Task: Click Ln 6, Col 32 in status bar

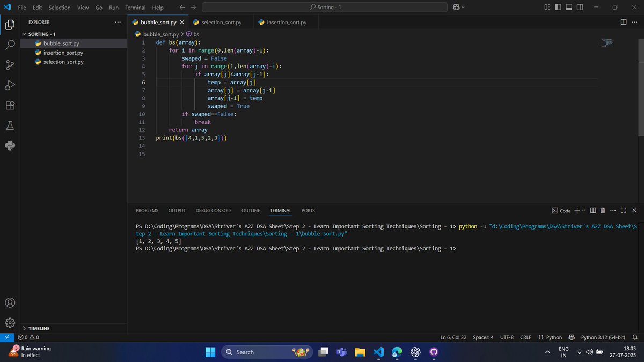Action: pos(453,337)
